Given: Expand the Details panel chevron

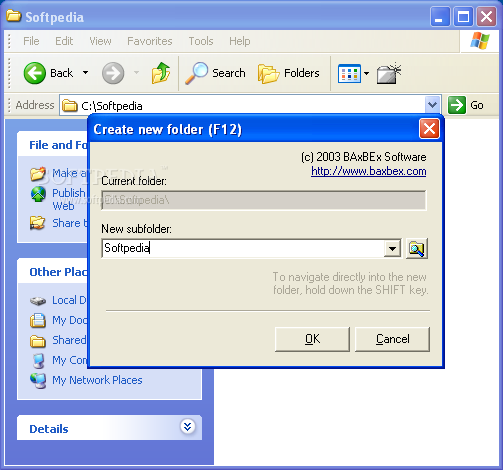Looking at the screenshot, I should (x=187, y=426).
